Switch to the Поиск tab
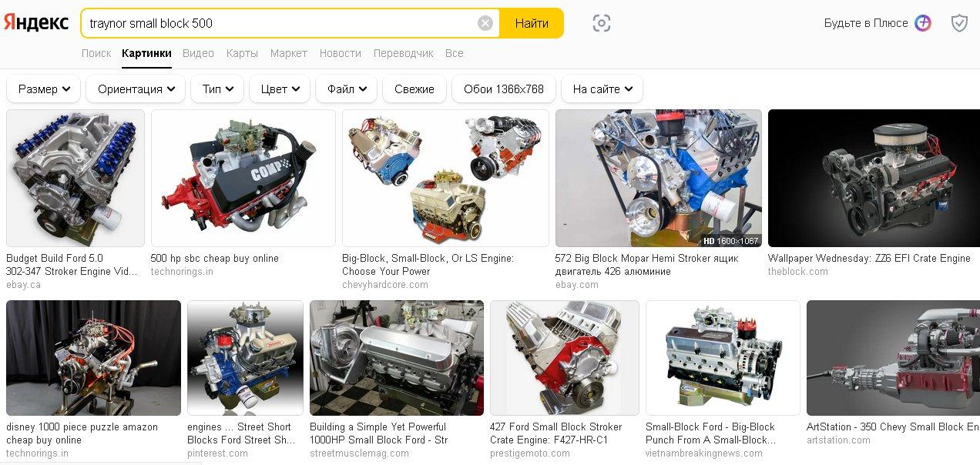The width and height of the screenshot is (980, 465). click(x=96, y=53)
